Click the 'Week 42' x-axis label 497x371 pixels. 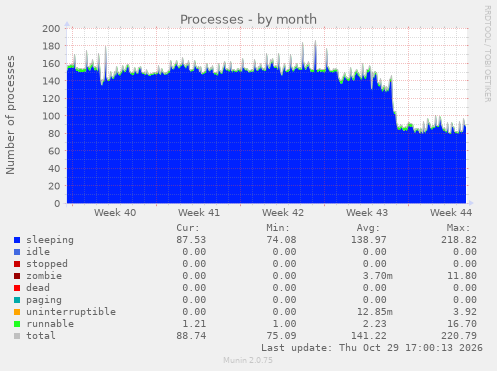coord(283,213)
